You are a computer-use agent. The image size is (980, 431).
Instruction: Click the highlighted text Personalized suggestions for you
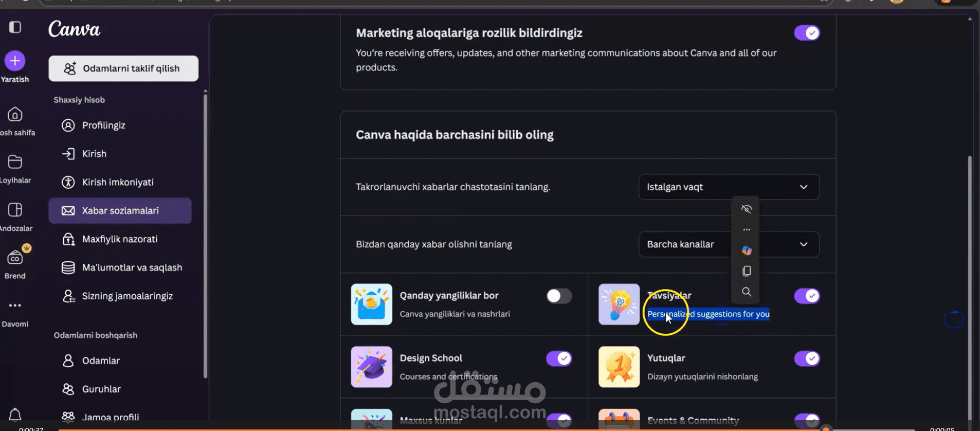[708, 314]
